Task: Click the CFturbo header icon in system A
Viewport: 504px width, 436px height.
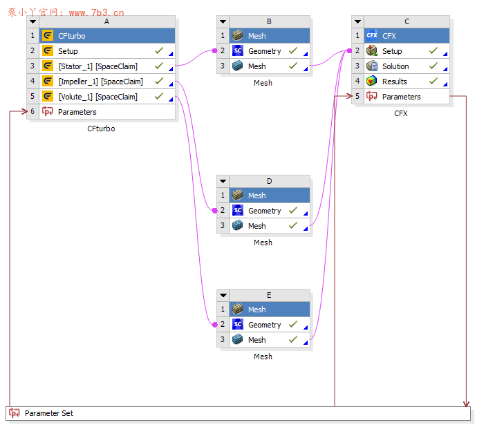Action: point(48,35)
